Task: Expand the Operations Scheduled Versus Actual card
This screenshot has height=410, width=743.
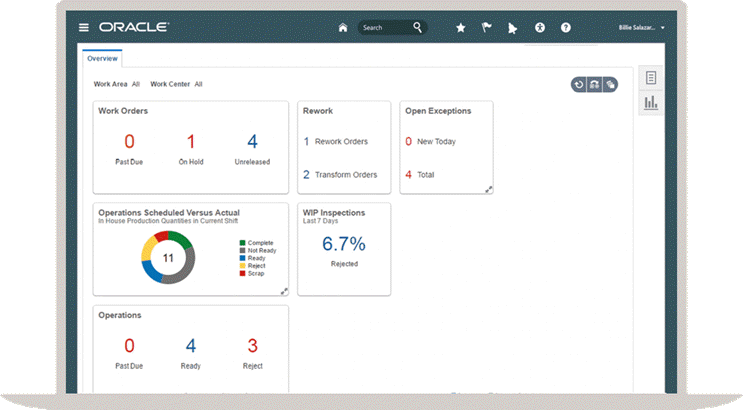Action: click(284, 291)
